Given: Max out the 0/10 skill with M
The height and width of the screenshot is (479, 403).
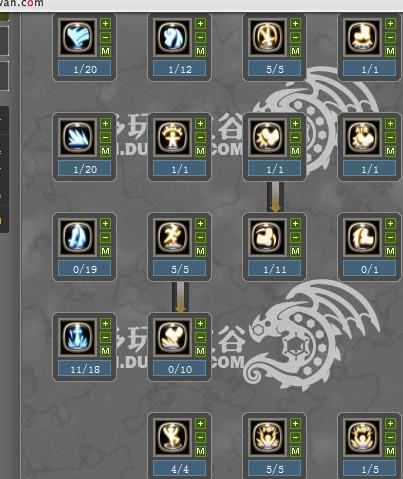Looking at the screenshot, I should point(200,351).
